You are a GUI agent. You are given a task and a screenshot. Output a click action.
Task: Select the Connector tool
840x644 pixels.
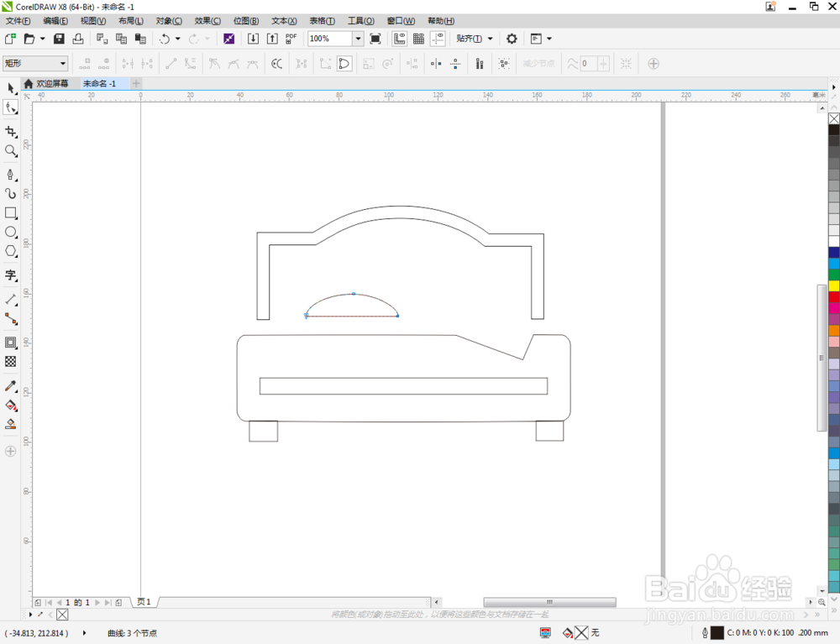coord(11,318)
